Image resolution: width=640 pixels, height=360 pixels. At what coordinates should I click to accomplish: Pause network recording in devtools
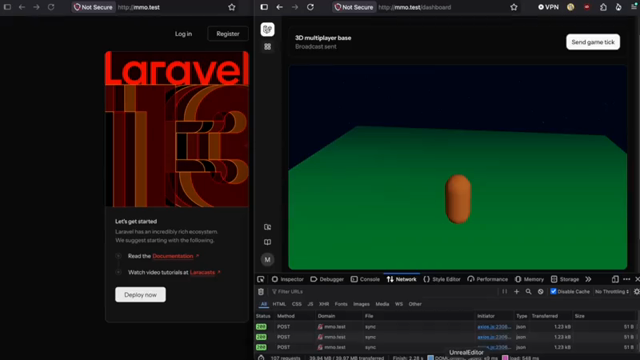(x=505, y=291)
